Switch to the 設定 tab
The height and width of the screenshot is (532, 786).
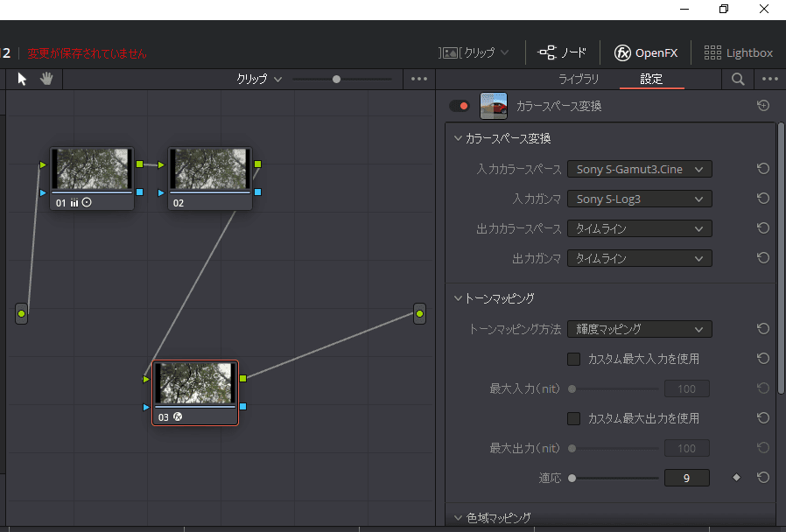coord(651,79)
